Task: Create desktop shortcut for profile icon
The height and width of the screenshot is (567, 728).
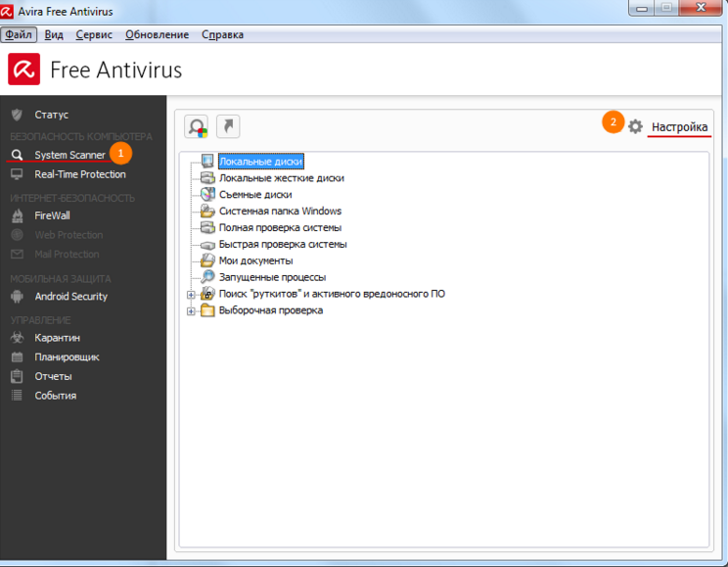Action: [228, 126]
